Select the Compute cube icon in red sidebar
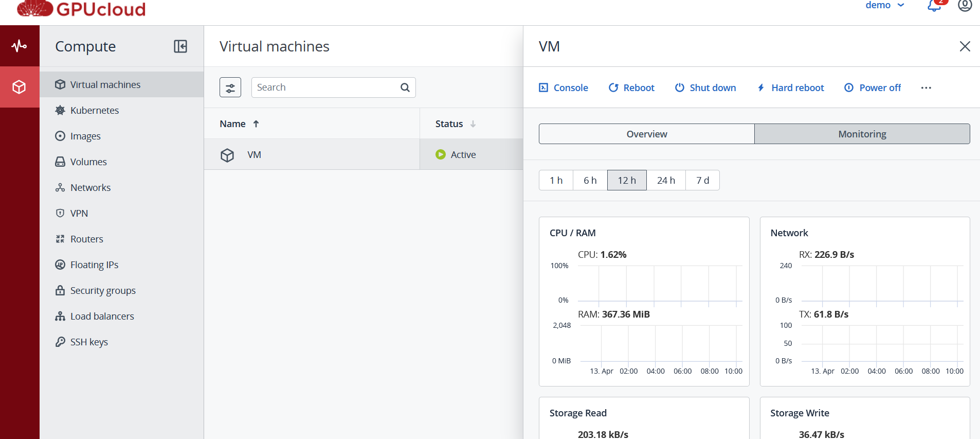980x439 pixels. coord(20,87)
